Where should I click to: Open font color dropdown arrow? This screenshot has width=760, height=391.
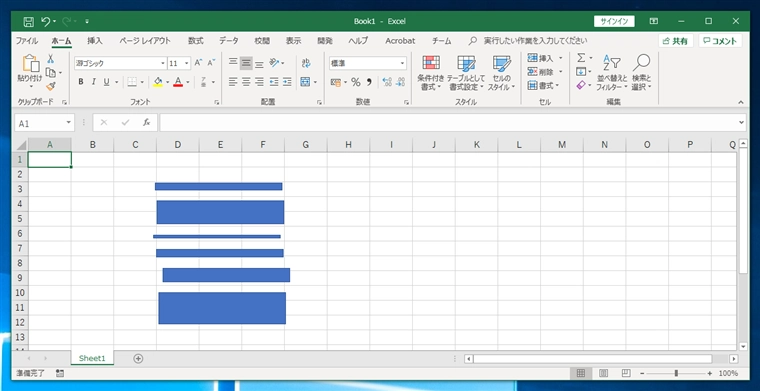pyautogui.click(x=188, y=82)
